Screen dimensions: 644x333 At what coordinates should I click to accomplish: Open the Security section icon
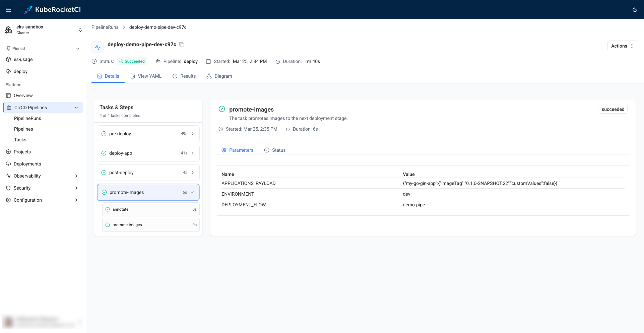coord(8,188)
